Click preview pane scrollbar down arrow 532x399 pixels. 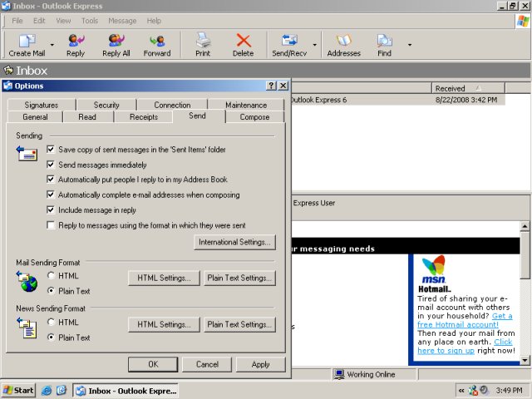point(525,360)
